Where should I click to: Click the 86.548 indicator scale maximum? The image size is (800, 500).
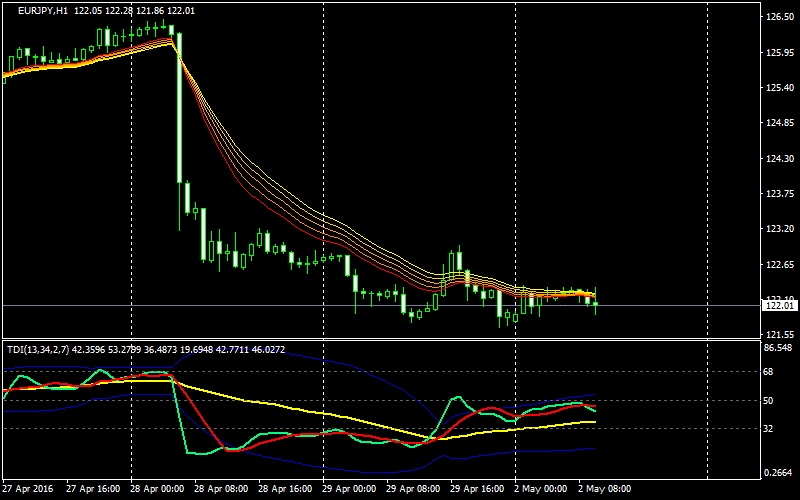778,348
